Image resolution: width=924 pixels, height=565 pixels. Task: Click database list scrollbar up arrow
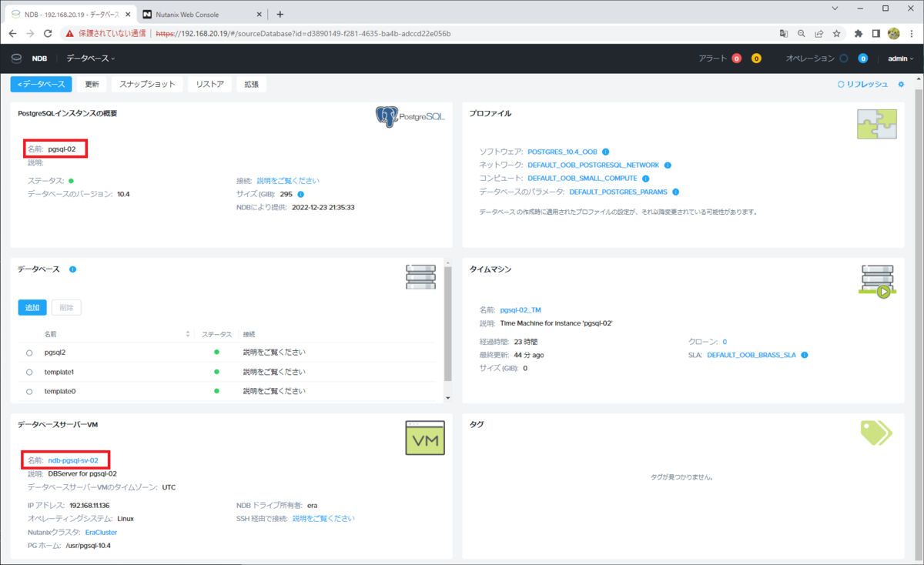448,262
